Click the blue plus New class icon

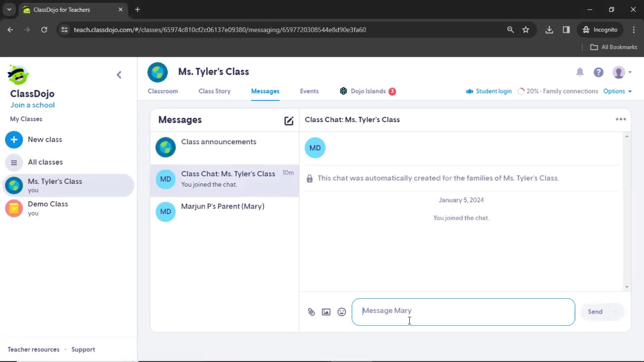14,140
